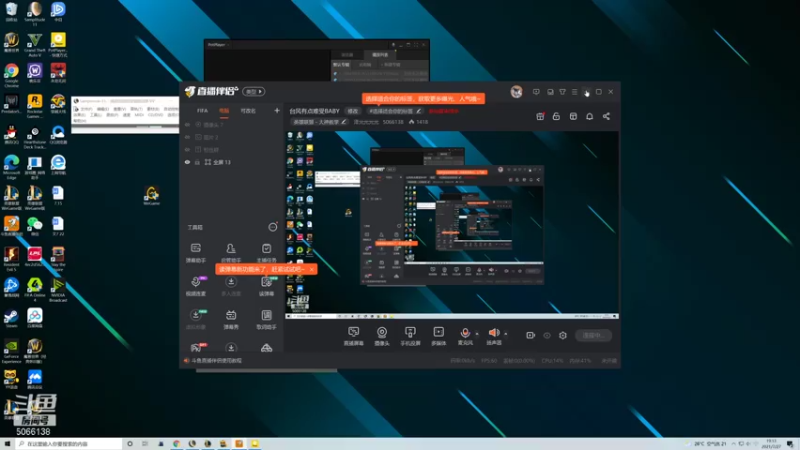The height and width of the screenshot is (450, 800).
Task: Open the 视频连麦 tool
Action: click(195, 286)
